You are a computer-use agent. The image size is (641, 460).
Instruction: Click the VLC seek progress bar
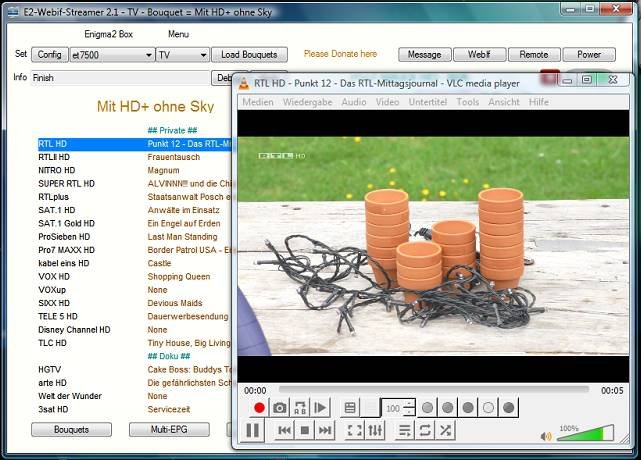433,390
